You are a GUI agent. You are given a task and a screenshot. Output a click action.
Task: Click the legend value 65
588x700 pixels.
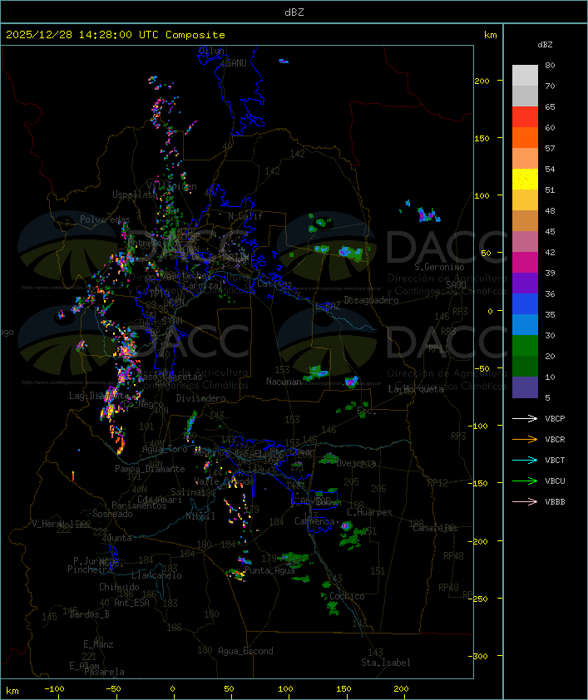[x=550, y=107]
